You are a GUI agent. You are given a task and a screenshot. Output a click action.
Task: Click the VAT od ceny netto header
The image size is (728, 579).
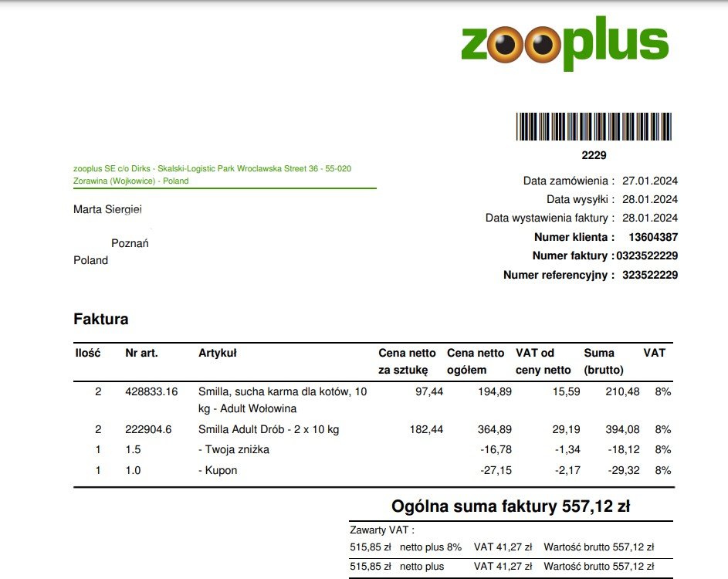(x=543, y=361)
